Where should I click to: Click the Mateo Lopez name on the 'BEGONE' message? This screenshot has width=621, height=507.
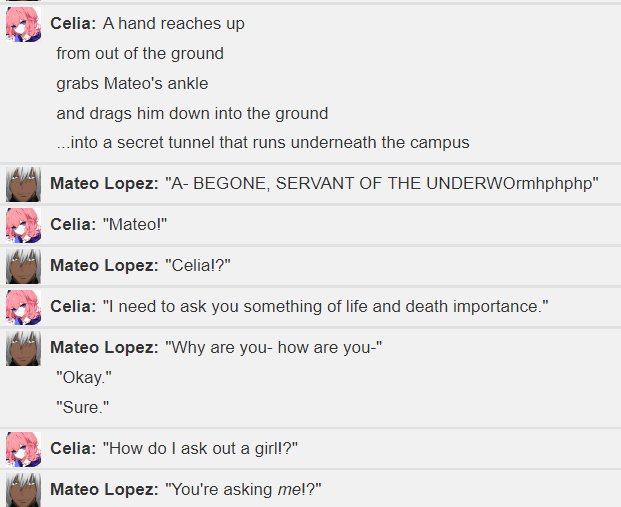click(x=104, y=183)
